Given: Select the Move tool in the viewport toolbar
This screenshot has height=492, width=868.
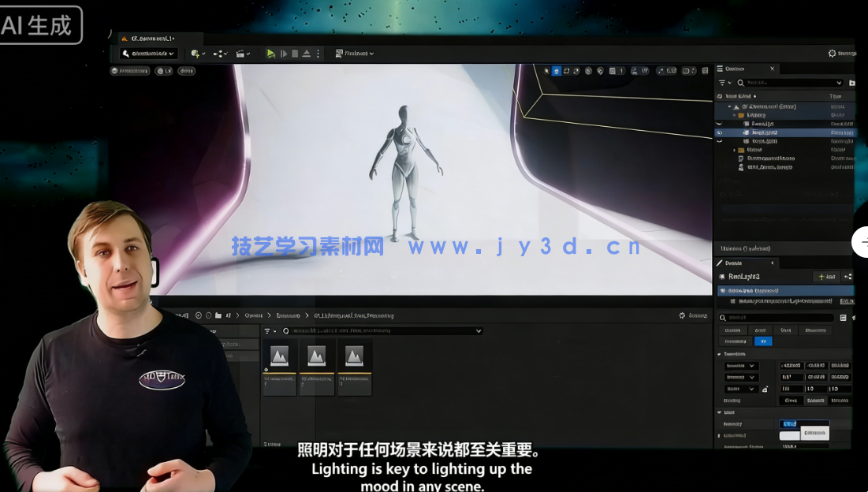Looking at the screenshot, I should 556,70.
